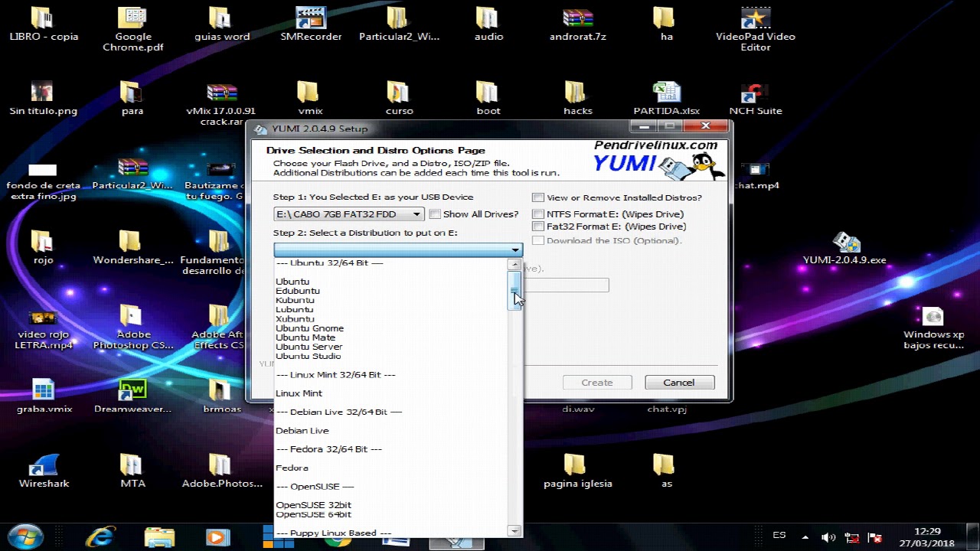Select the Adobe Photoshop CS folder icon
980x551 pixels.
point(133,328)
